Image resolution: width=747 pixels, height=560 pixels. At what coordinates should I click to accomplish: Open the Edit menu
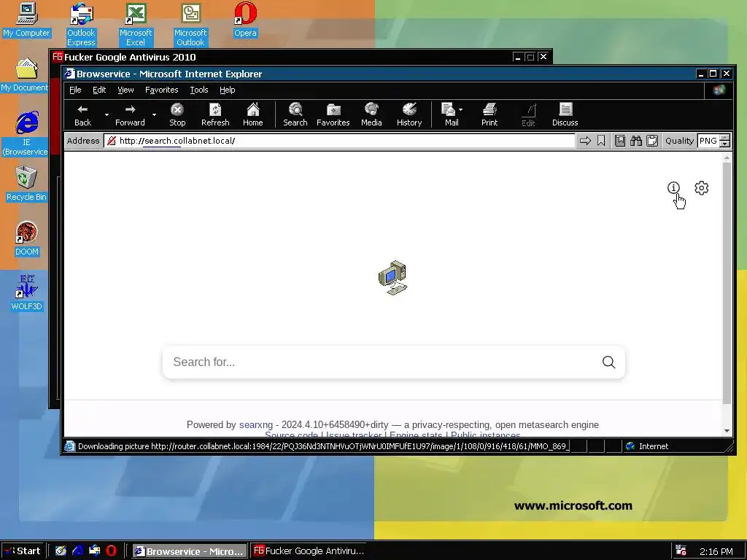(x=99, y=90)
